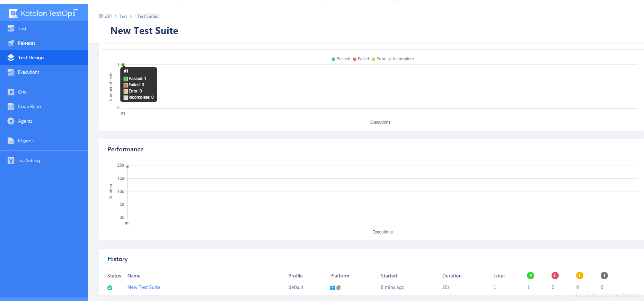
Task: Click the New Test Suite page title
Action: tap(144, 31)
